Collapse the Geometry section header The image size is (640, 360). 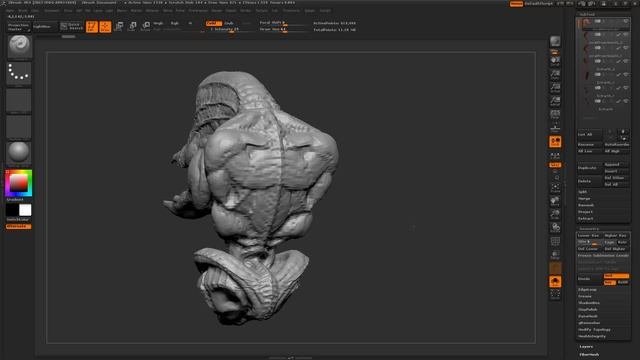[x=589, y=229]
